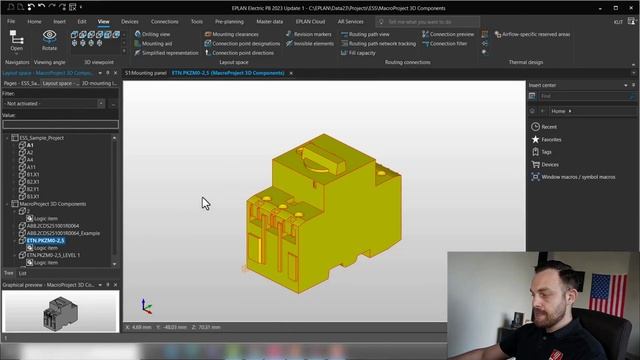This screenshot has height=360, width=640.
Task: Switch to the Master data ribbon tab
Action: [269, 21]
